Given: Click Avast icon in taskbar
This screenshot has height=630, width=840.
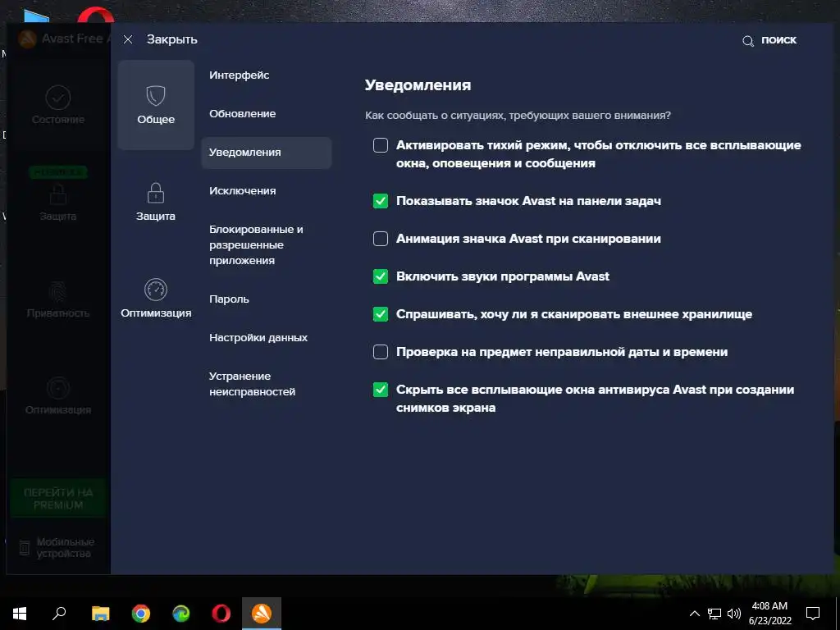Looking at the screenshot, I should tap(262, 614).
